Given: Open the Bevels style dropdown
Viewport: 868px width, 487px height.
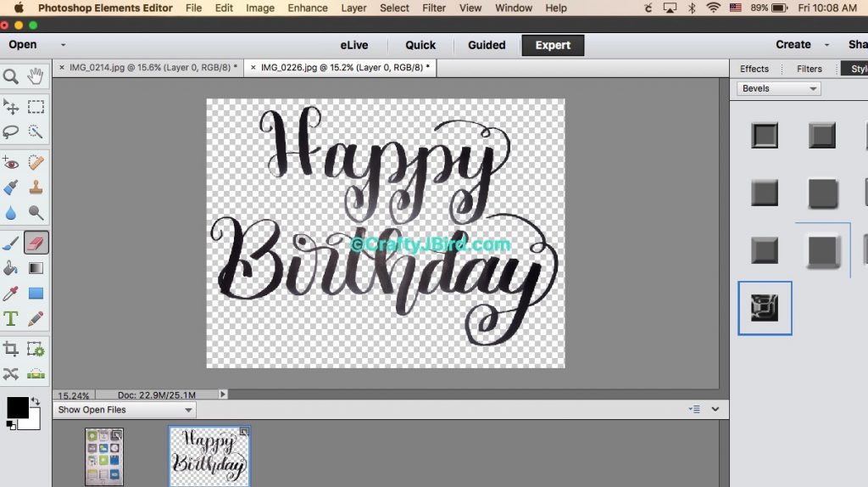Looking at the screenshot, I should click(780, 89).
